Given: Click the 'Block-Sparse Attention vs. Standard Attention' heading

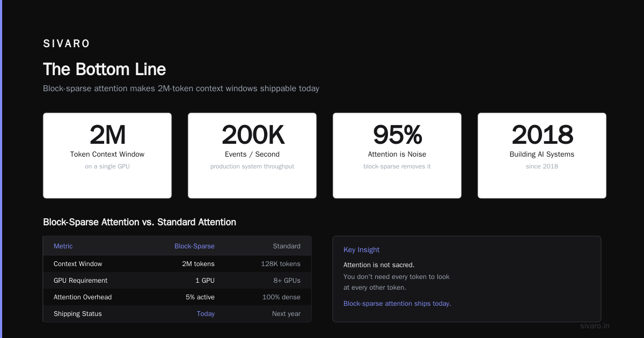Looking at the screenshot, I should pyautogui.click(x=140, y=222).
